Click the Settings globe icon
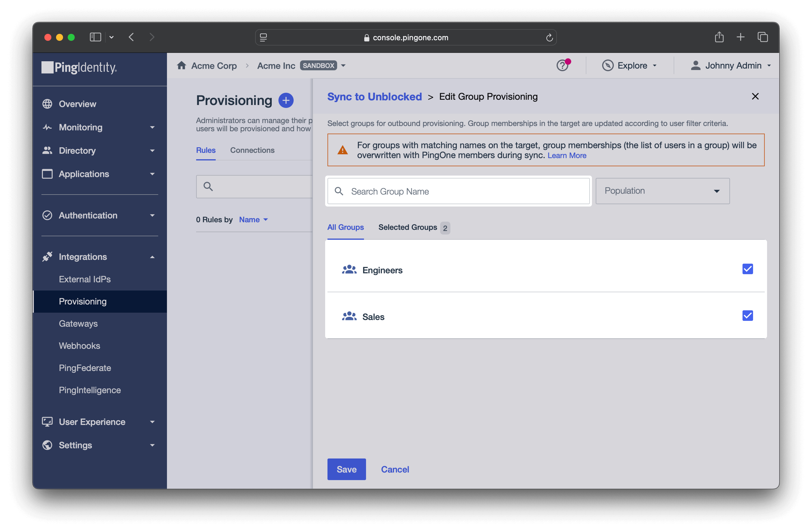This screenshot has height=532, width=812. (47, 445)
